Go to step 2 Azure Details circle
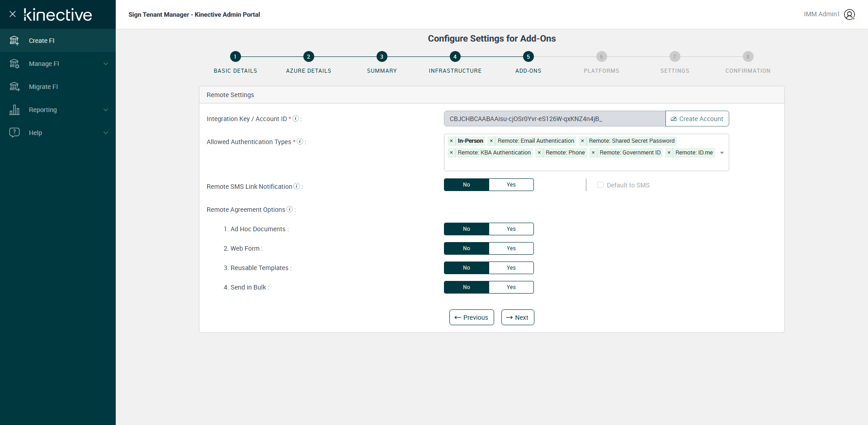Screen dimensions: 868x425 click(x=308, y=56)
